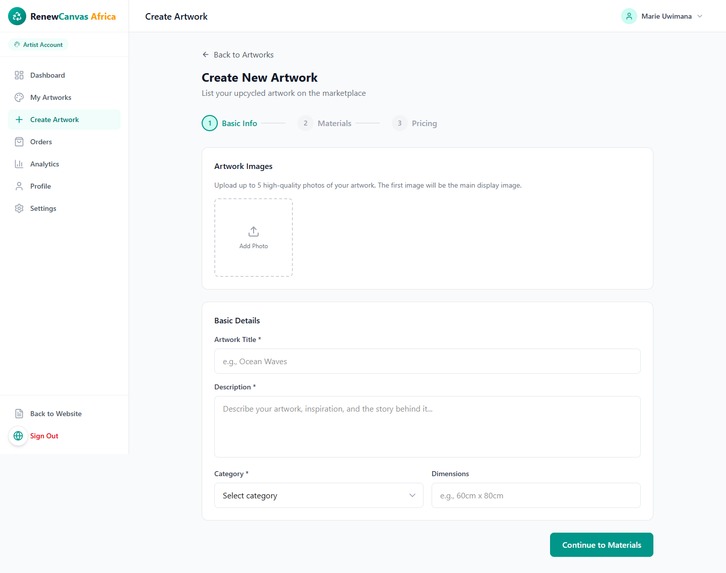726x573 pixels.
Task: Click the upload arrow icon in Add Photo
Action: click(253, 231)
